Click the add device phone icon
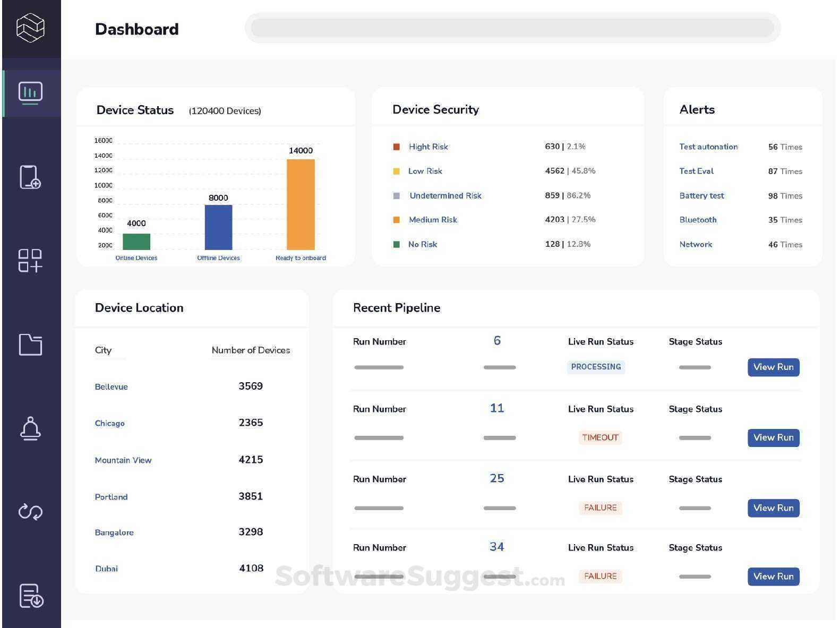The image size is (840, 628). click(30, 177)
